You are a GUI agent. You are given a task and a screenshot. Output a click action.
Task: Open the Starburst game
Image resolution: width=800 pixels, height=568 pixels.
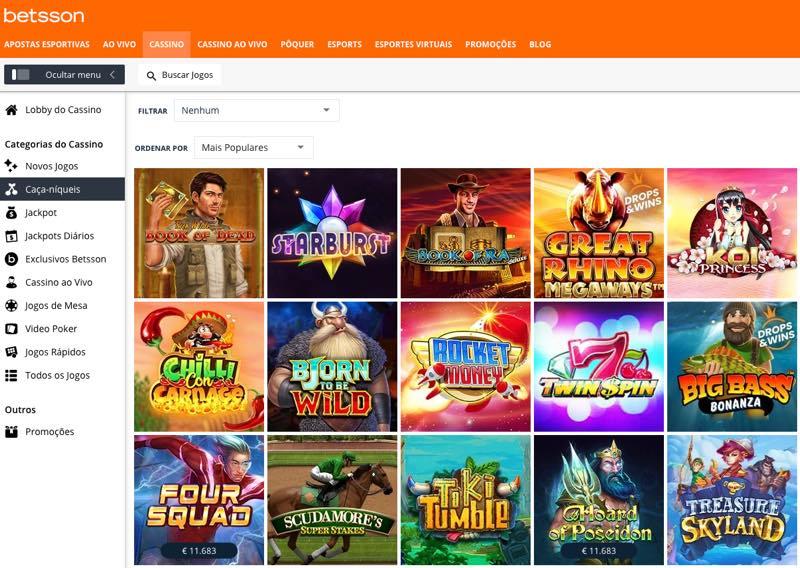coord(332,233)
